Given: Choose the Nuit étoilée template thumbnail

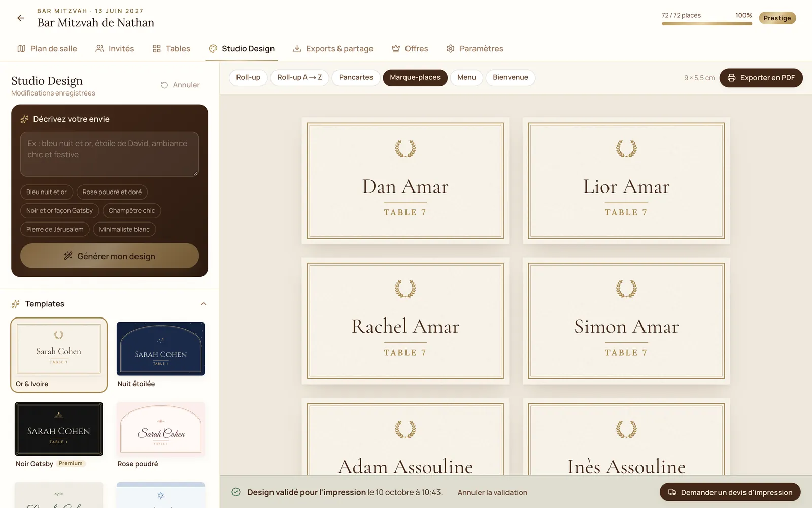Looking at the screenshot, I should point(160,349).
